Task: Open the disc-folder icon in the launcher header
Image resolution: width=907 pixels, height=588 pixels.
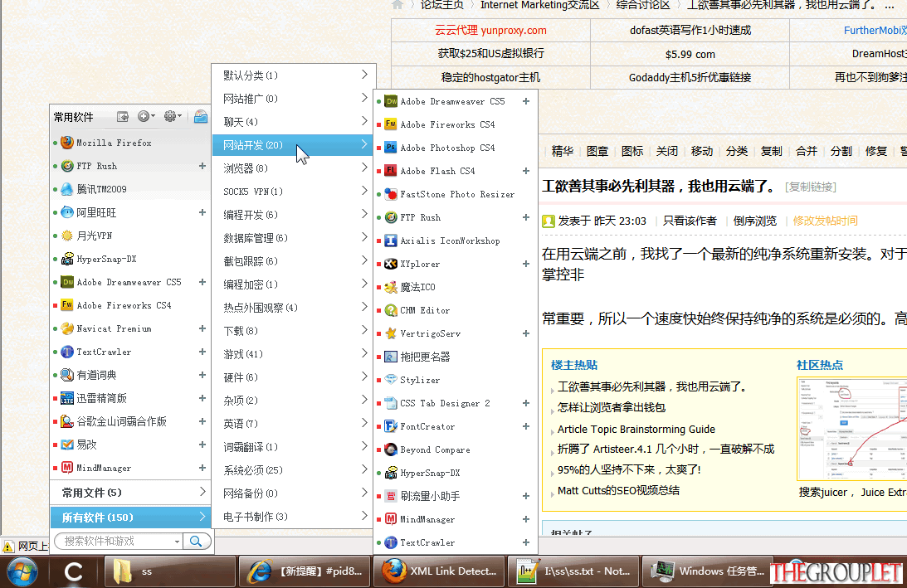Action: (201, 117)
